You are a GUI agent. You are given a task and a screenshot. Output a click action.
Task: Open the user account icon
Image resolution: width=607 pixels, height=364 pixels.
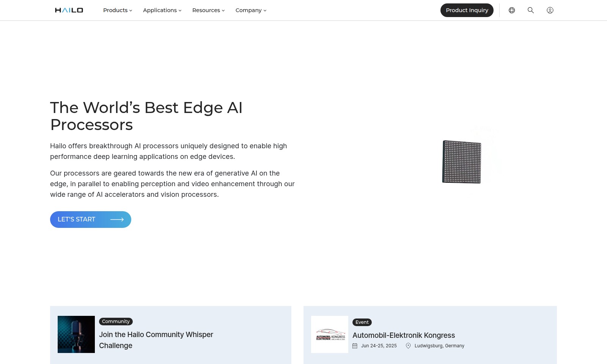550,10
